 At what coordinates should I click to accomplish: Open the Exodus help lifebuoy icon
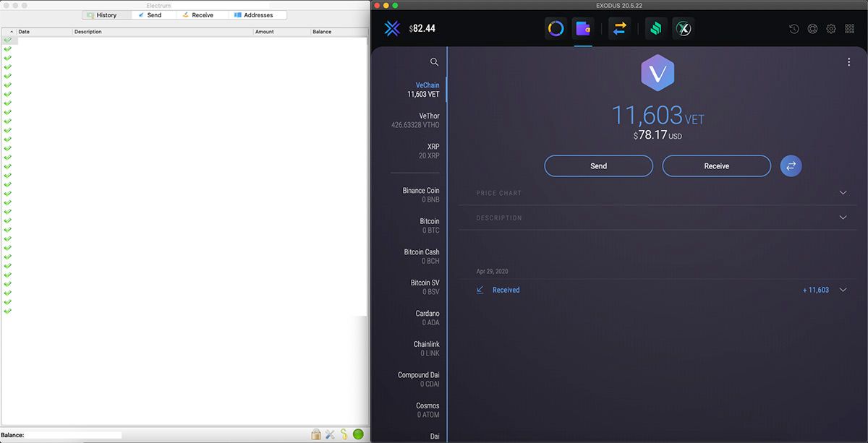tap(812, 29)
